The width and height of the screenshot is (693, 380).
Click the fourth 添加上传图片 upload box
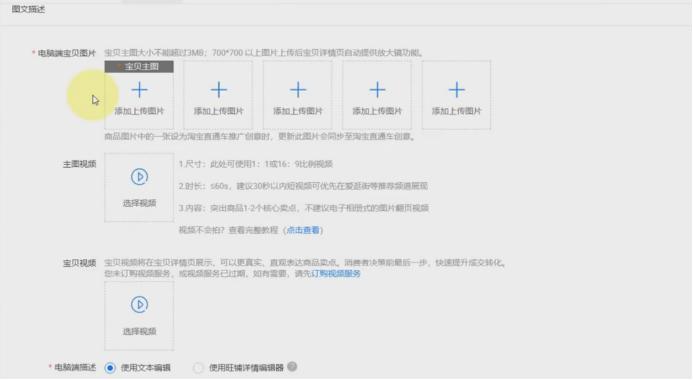(x=377, y=95)
